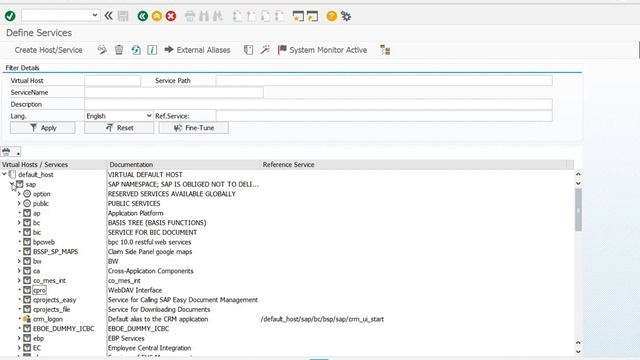The image size is (640, 360).
Task: Click the Generate Shortcut icon
Action: [x=313, y=16]
